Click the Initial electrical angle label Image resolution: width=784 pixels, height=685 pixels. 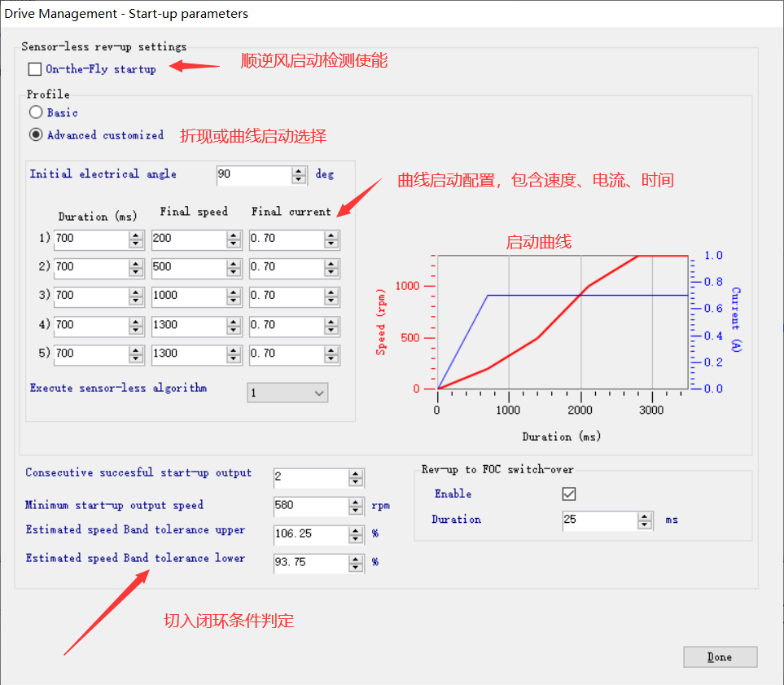(x=103, y=174)
